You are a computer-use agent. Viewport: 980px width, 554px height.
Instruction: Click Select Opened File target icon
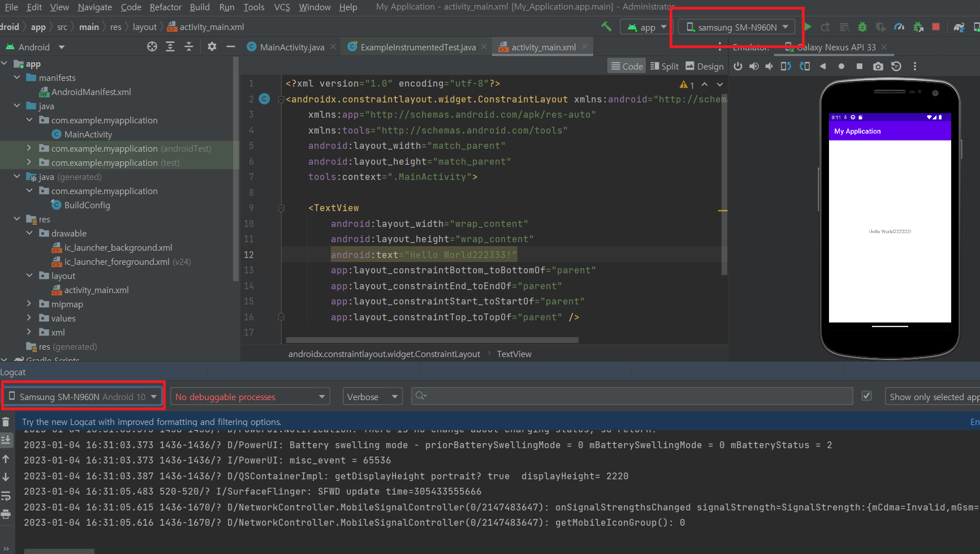[152, 47]
